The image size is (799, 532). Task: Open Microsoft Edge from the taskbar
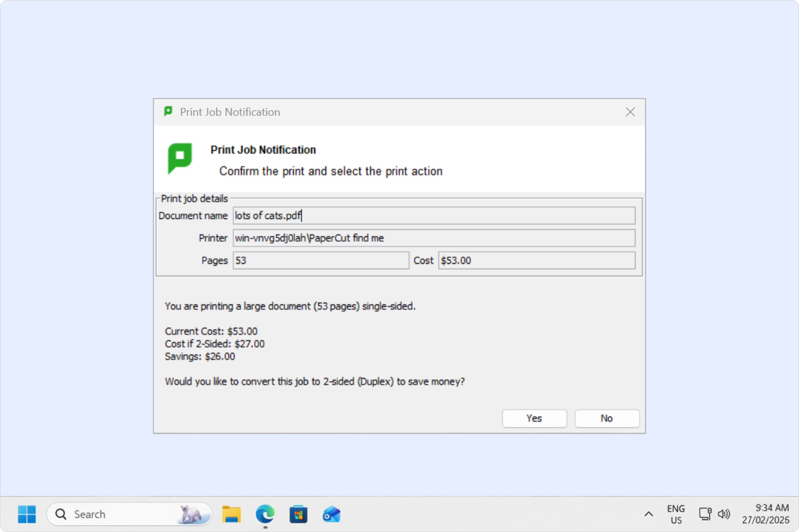[x=265, y=514]
